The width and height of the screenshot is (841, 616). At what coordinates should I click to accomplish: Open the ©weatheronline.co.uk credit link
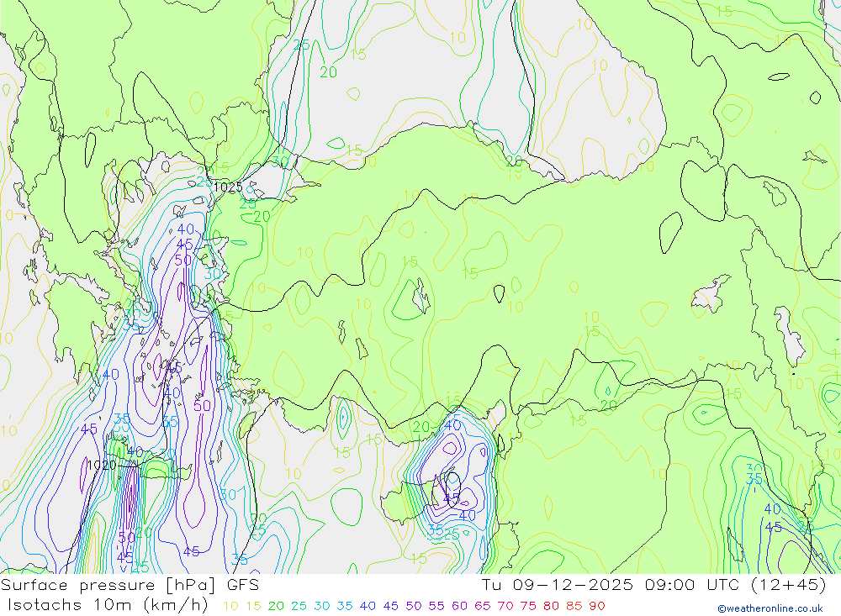click(770, 608)
